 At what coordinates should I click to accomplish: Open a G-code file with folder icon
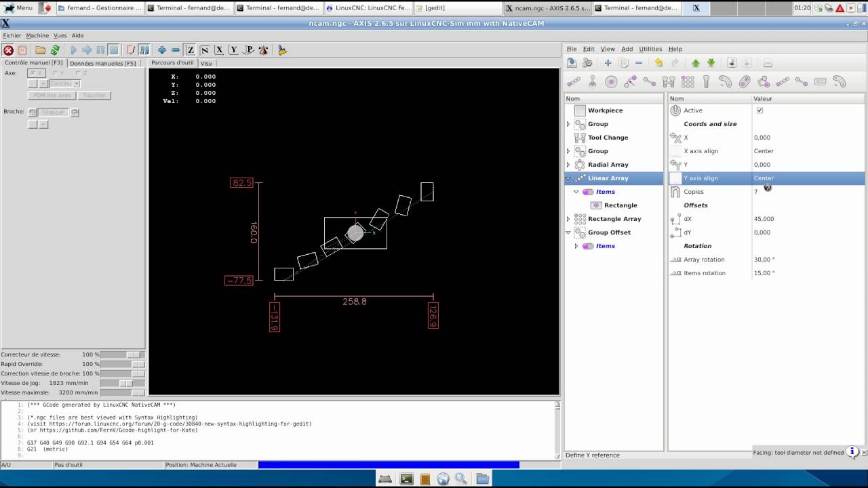[41, 50]
